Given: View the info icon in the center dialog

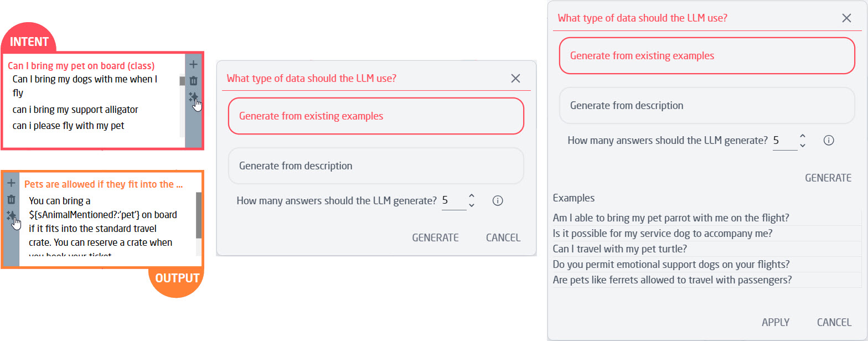Looking at the screenshot, I should pos(497,200).
